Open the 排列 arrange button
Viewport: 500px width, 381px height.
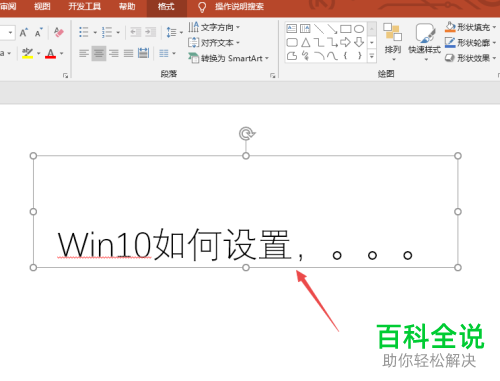[x=393, y=42]
